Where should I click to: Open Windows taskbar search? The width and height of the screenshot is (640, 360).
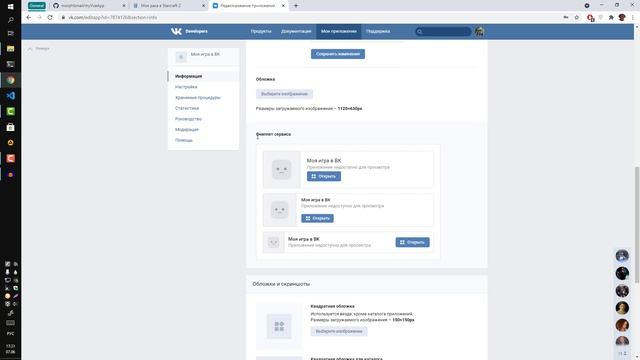point(11,20)
